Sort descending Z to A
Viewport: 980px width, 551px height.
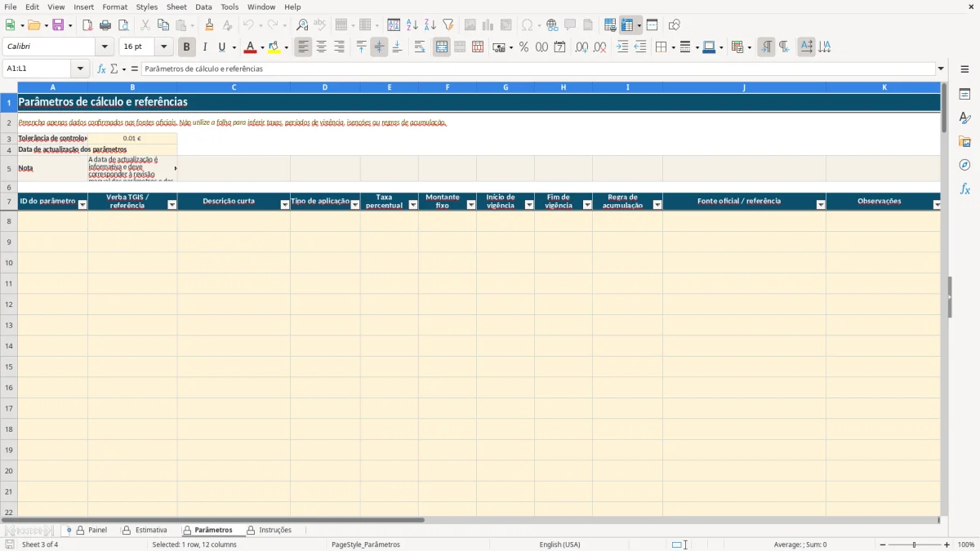click(x=430, y=25)
